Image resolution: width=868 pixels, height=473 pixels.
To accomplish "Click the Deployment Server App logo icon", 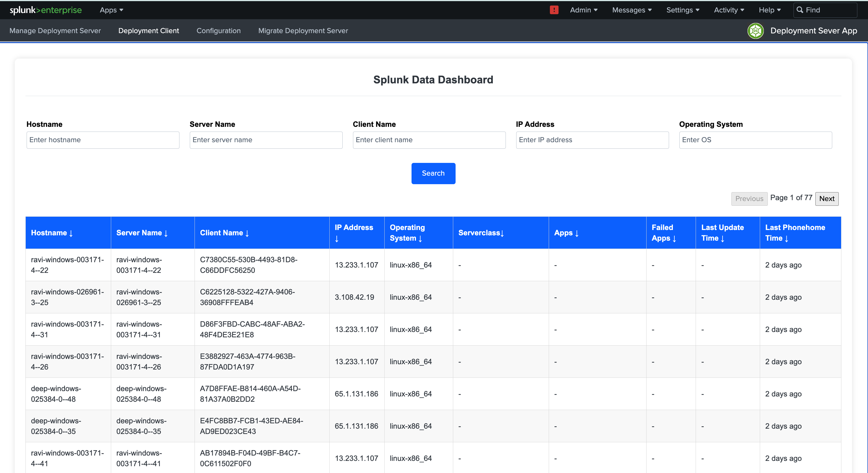I will click(x=755, y=31).
